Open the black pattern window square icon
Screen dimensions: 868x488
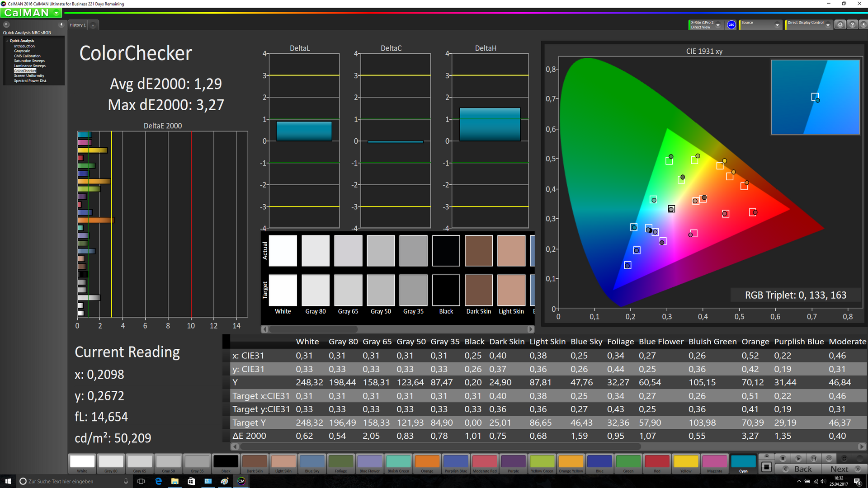point(766,467)
